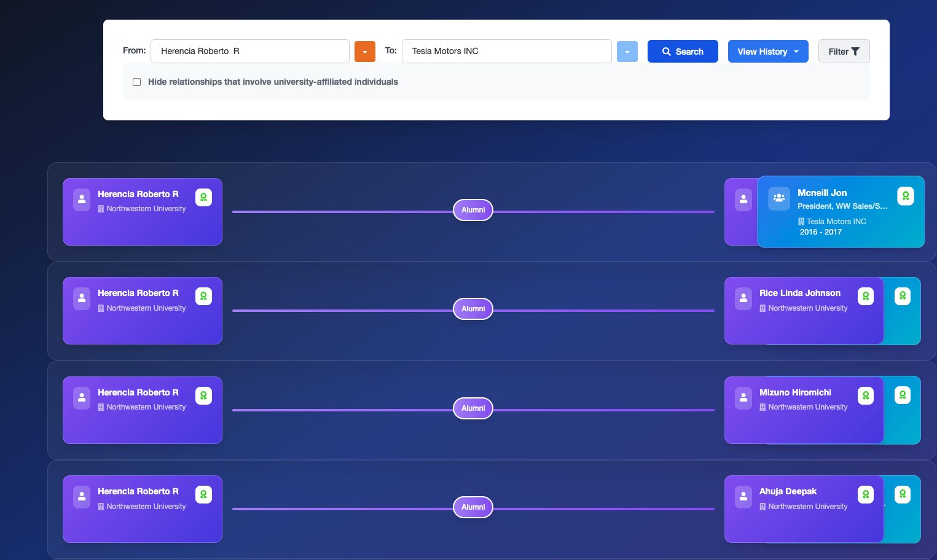Click award badge on Herencia card in Mizuno row
This screenshot has height=560, width=937.
[x=203, y=395]
